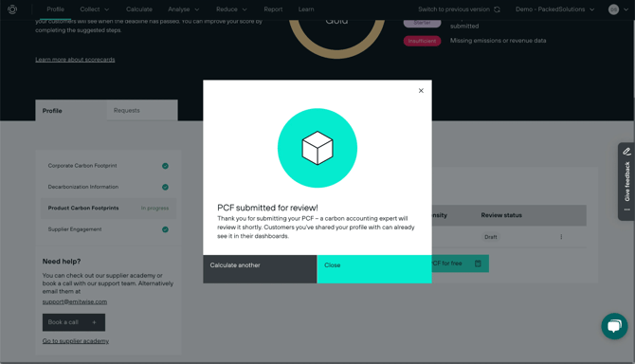Click the Calculate another button
Screen dimensions: 635x364
[x=260, y=269]
